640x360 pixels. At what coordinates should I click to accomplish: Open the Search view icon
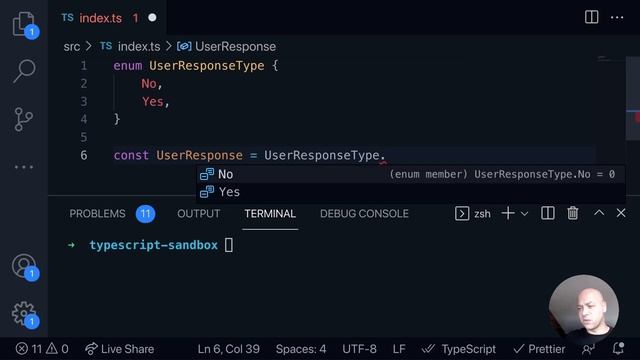tap(24, 71)
